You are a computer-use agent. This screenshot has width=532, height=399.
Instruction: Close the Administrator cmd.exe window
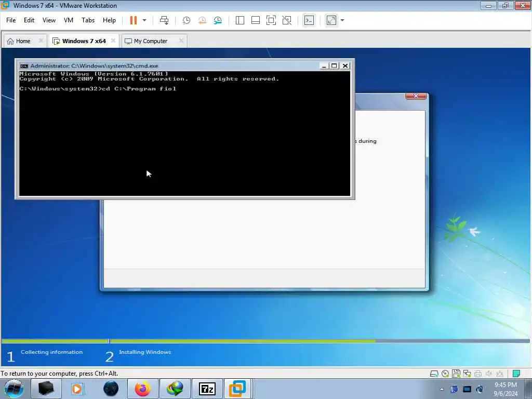pos(345,66)
